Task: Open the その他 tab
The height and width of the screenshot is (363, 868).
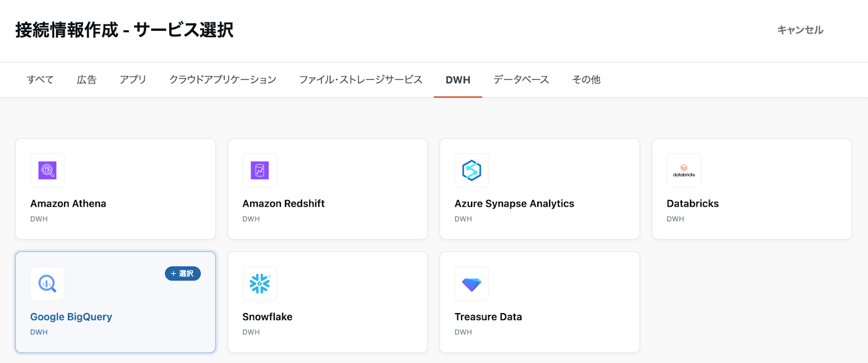Action: coord(586,80)
